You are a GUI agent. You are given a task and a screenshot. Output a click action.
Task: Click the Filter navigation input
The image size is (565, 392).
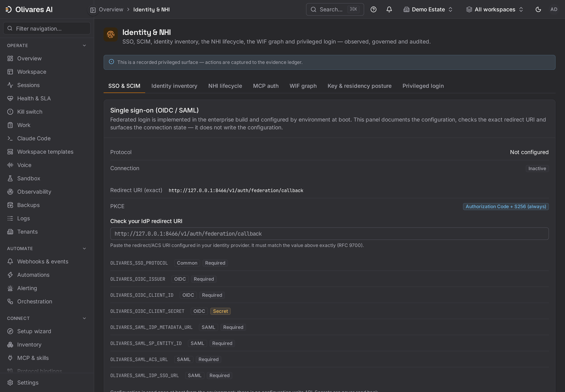click(x=47, y=28)
